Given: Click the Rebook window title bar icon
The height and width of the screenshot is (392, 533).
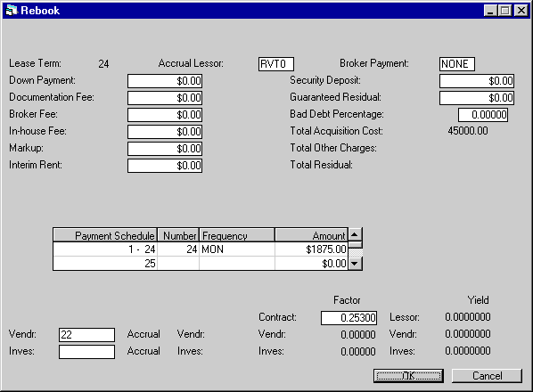Looking at the screenshot, I should pyautogui.click(x=12, y=11).
